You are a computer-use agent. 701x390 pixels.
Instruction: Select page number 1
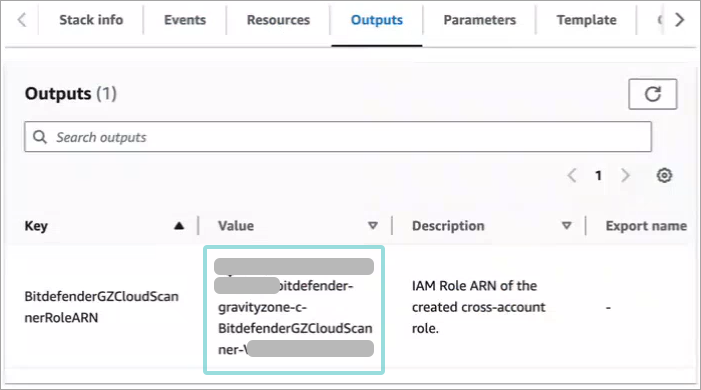[x=598, y=175]
